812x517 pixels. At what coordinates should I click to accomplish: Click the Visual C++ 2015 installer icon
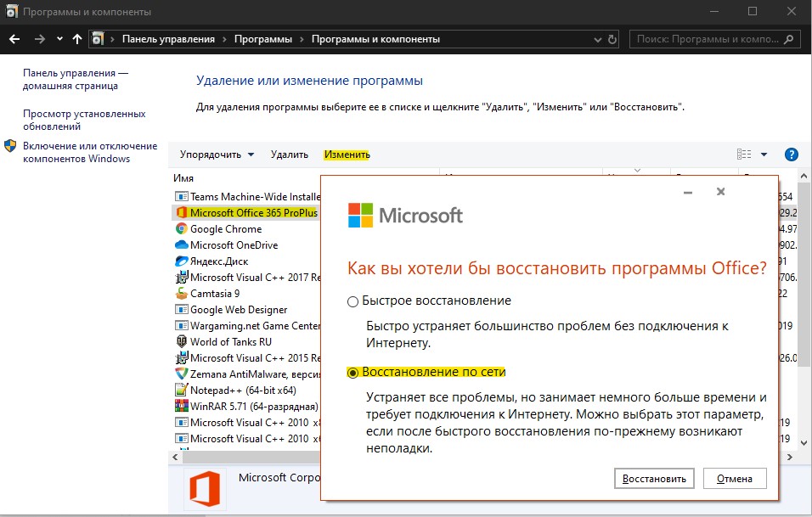(x=181, y=357)
